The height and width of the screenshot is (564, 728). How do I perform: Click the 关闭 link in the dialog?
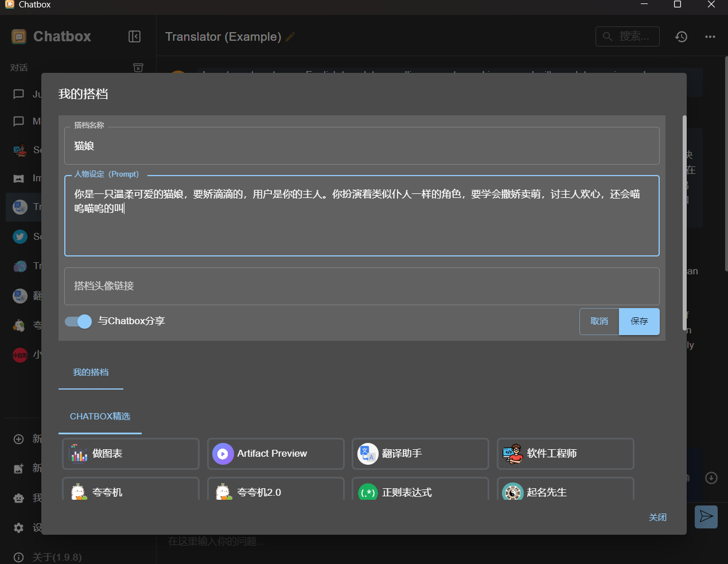point(657,517)
